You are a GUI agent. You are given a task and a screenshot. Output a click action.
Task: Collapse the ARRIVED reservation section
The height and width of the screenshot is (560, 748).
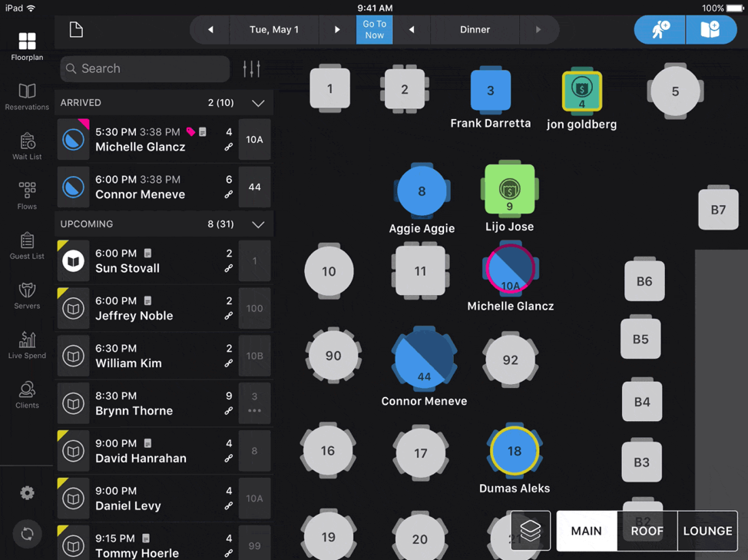coord(259,102)
